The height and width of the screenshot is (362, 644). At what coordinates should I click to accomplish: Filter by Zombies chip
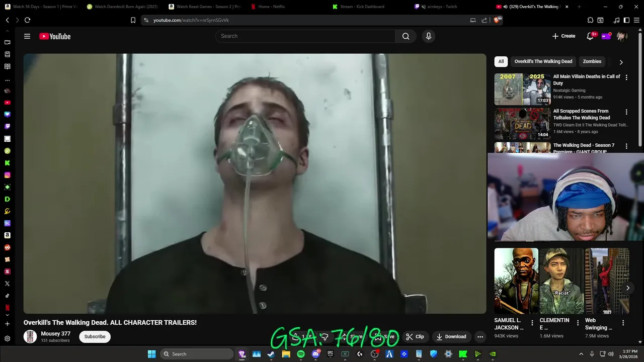click(592, 61)
